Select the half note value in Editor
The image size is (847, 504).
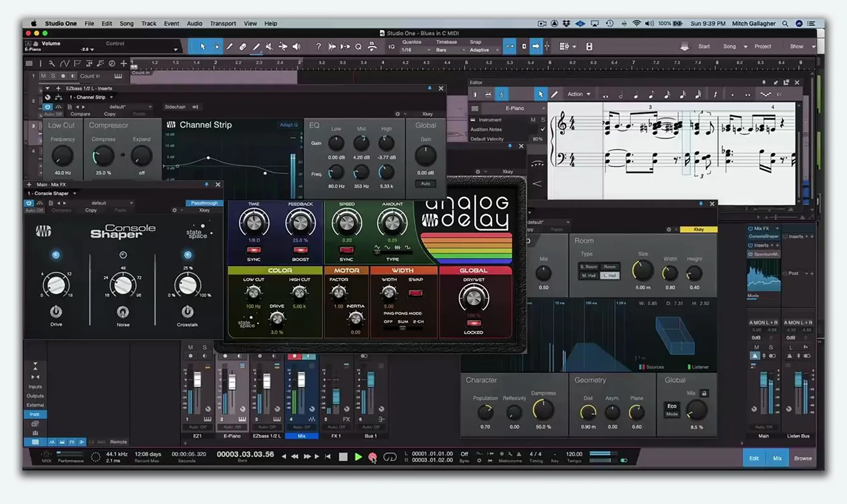point(621,95)
